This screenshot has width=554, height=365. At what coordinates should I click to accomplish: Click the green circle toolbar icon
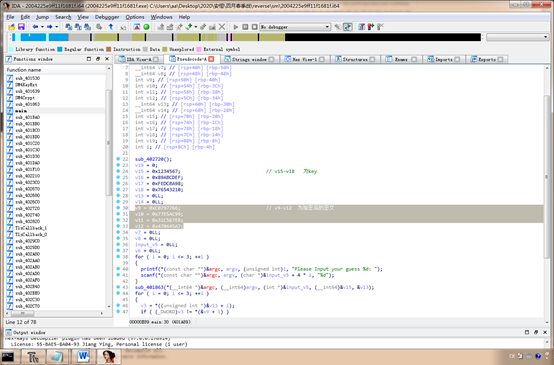coord(146,27)
